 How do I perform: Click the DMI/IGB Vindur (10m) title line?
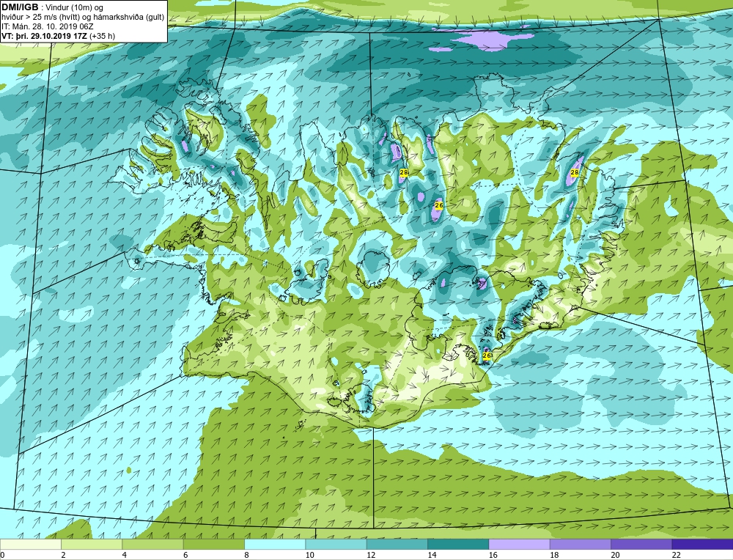tap(53, 7)
